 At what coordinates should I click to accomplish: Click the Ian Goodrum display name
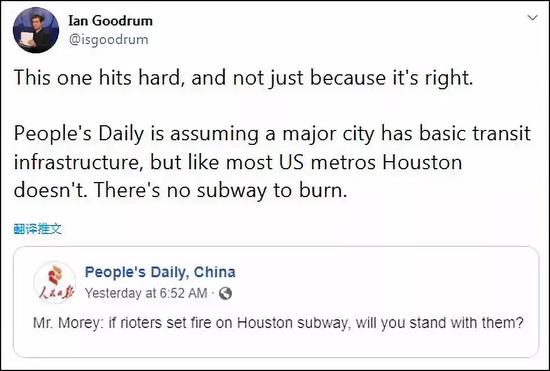[110, 20]
